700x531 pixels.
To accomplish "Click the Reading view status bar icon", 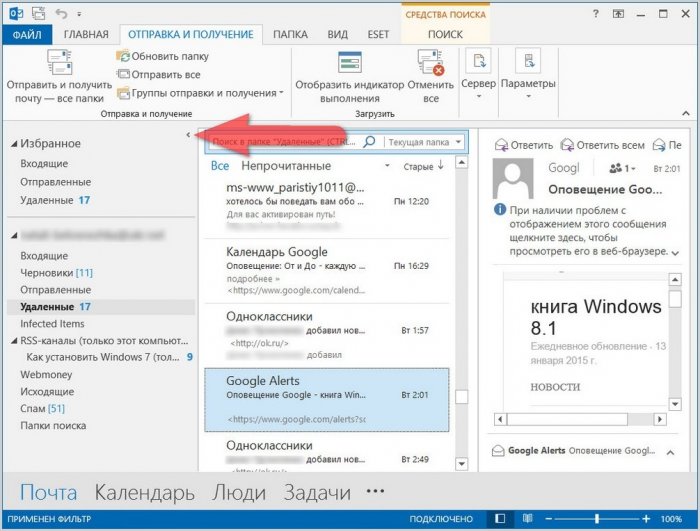I will 527,518.
